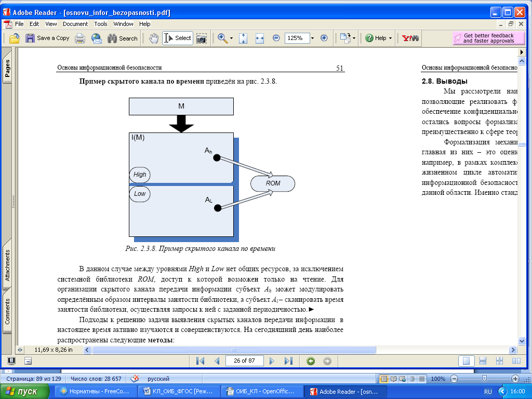Open the Window menu
The width and height of the screenshot is (532, 399).
tap(123, 24)
